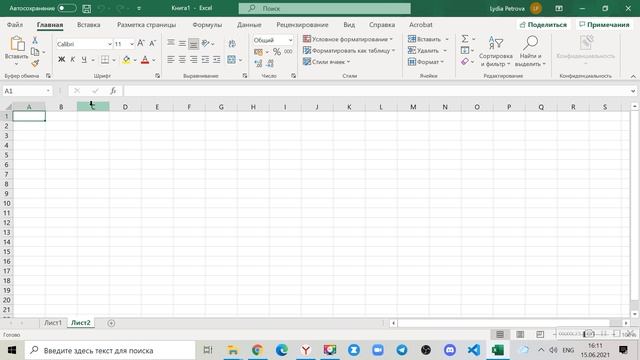Apply Percent style format
Viewport: 640px width, 360px height.
(277, 51)
